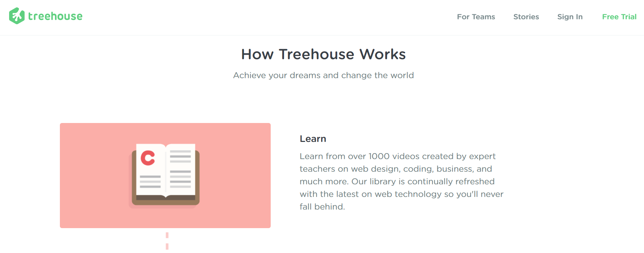The image size is (644, 253).
Task: Click the Treehouse frog logo icon
Action: point(17,16)
